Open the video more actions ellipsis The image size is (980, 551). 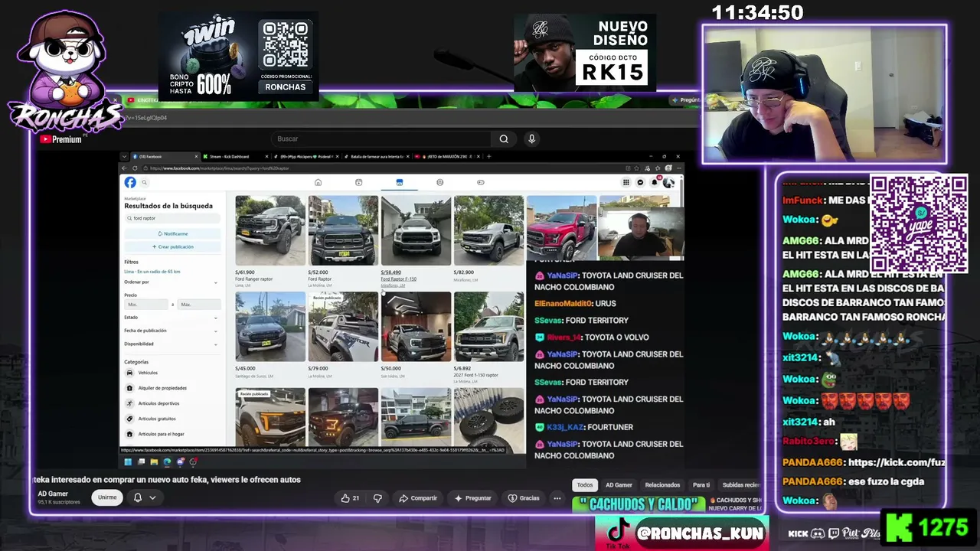(557, 498)
